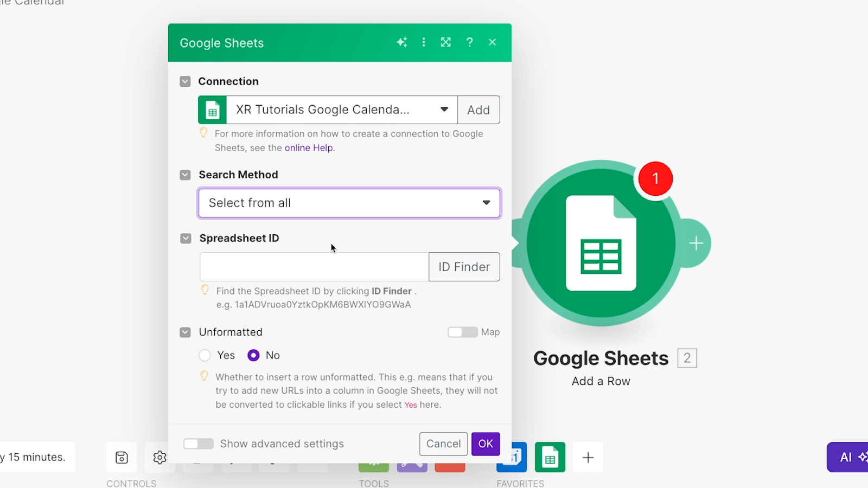Select the No radio option
Screen dimensions: 868x488
(253, 355)
